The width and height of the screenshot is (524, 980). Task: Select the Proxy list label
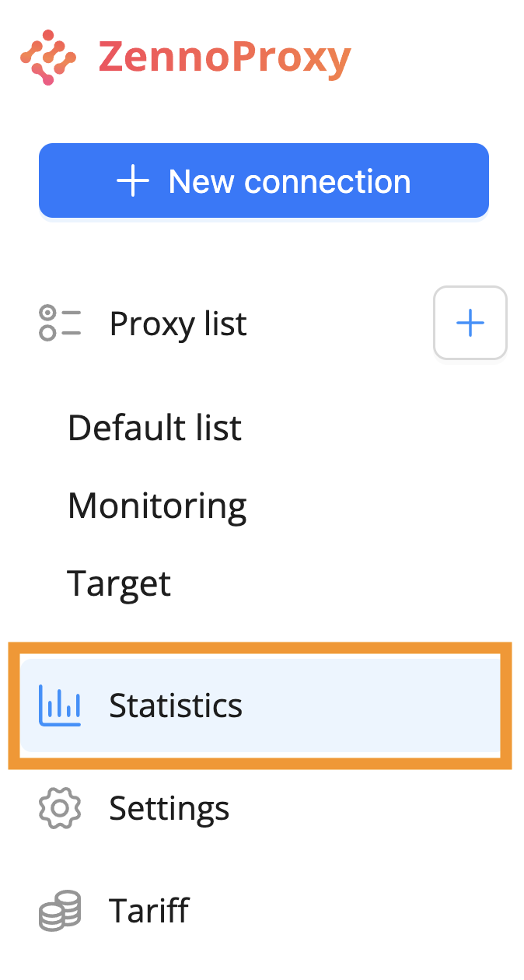coord(178,324)
